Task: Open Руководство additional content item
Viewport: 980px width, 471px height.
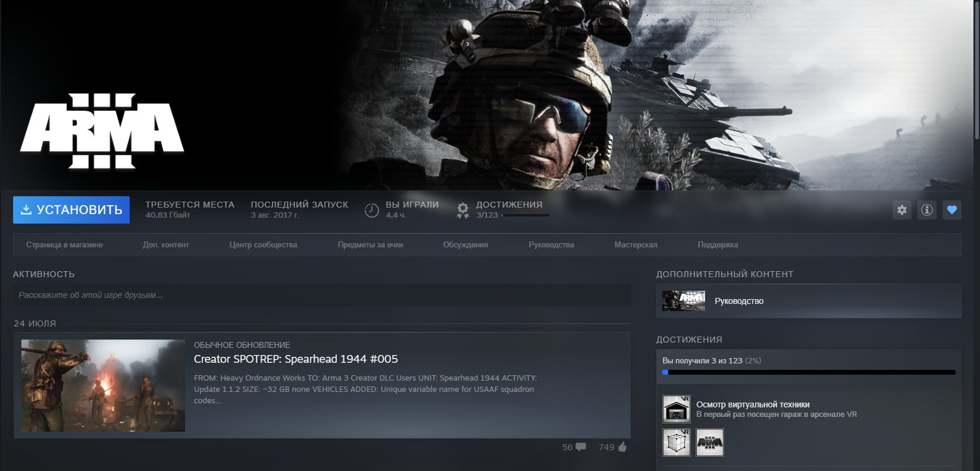Action: pos(809,301)
